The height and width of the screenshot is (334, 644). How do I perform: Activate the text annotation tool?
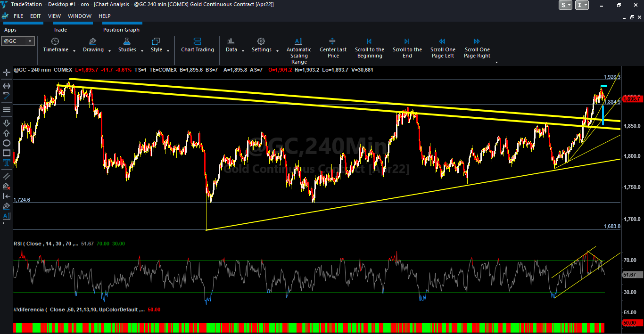pyautogui.click(x=7, y=163)
